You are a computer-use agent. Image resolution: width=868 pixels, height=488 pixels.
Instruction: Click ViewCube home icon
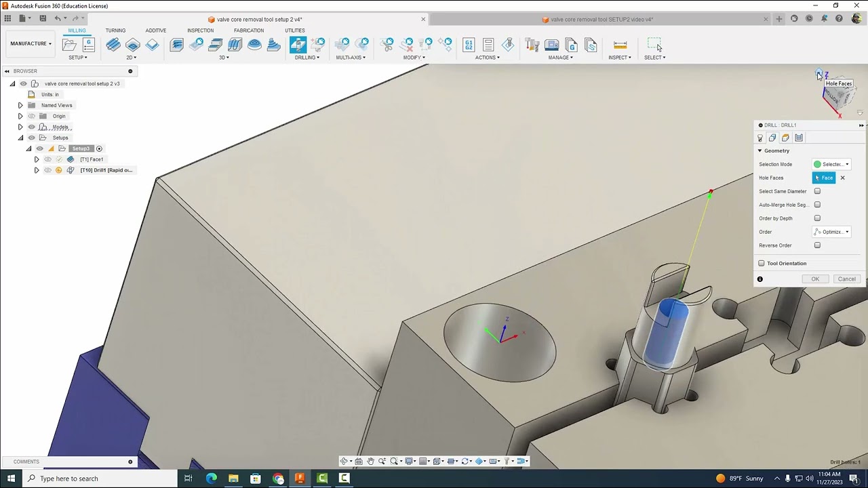[819, 73]
